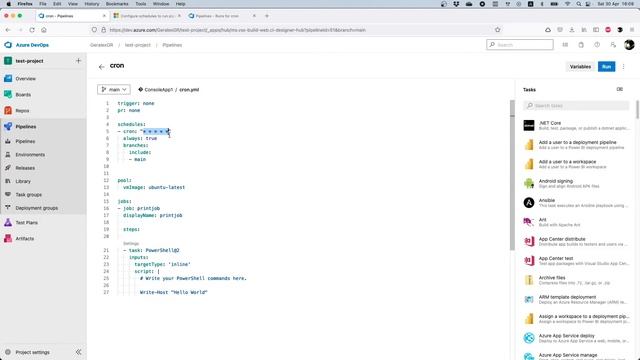Open the Bookmarks menu in menu bar
The image size is (640, 360).
tap(117, 4)
